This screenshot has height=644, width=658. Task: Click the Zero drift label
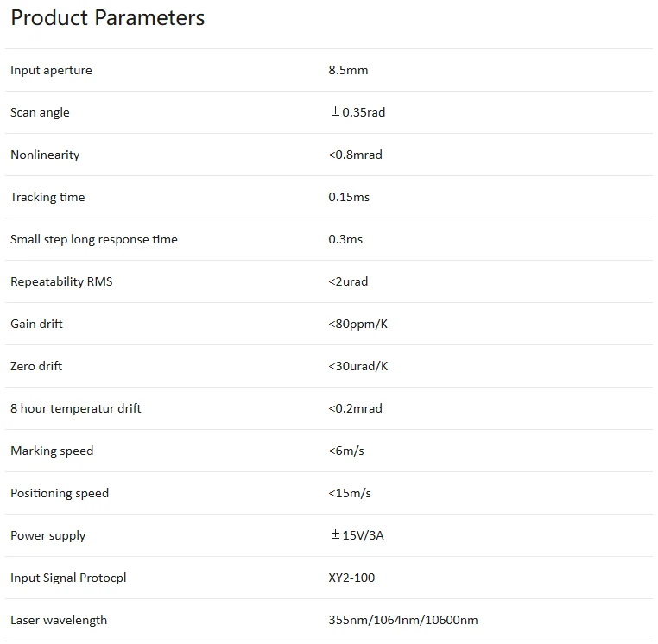click(x=36, y=366)
